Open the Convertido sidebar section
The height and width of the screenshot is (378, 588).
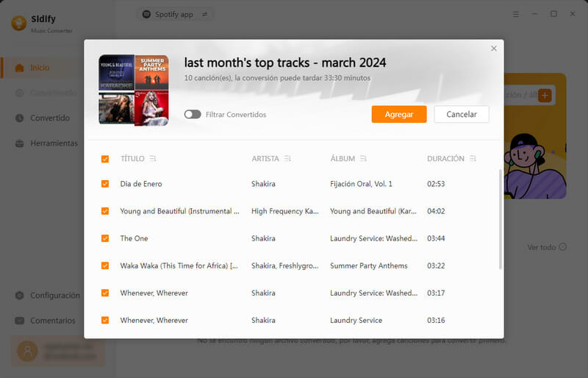[50, 118]
